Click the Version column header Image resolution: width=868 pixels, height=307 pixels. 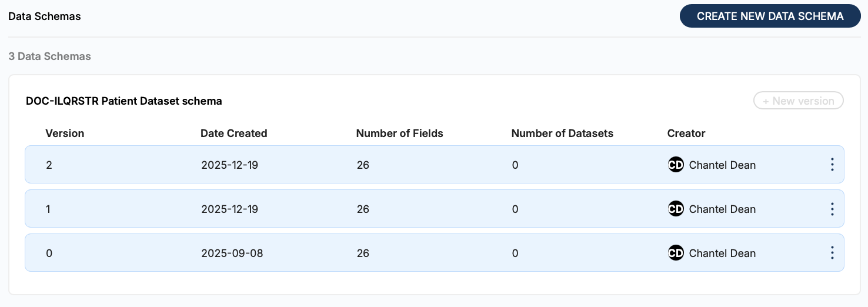tap(65, 134)
